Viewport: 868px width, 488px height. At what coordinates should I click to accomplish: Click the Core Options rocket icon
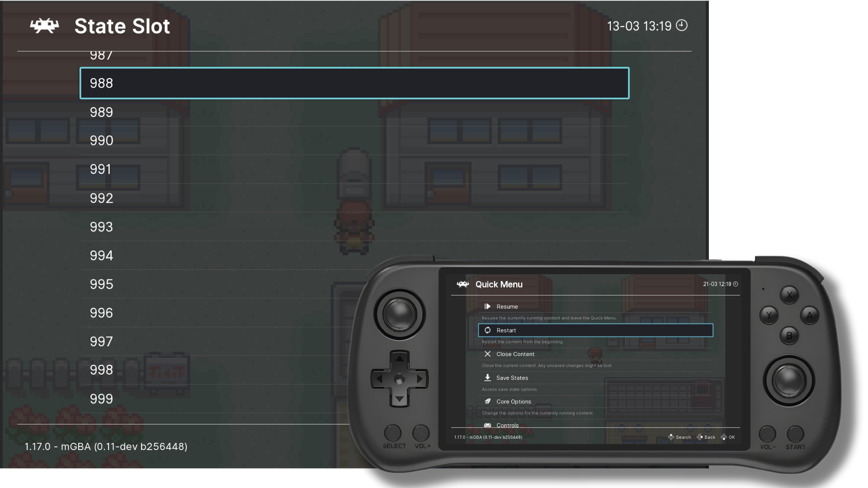[x=487, y=401]
